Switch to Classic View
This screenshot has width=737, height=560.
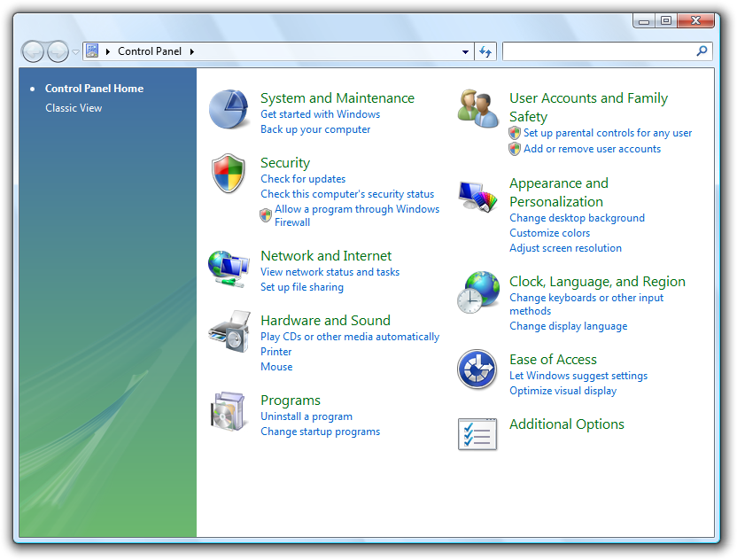74,108
